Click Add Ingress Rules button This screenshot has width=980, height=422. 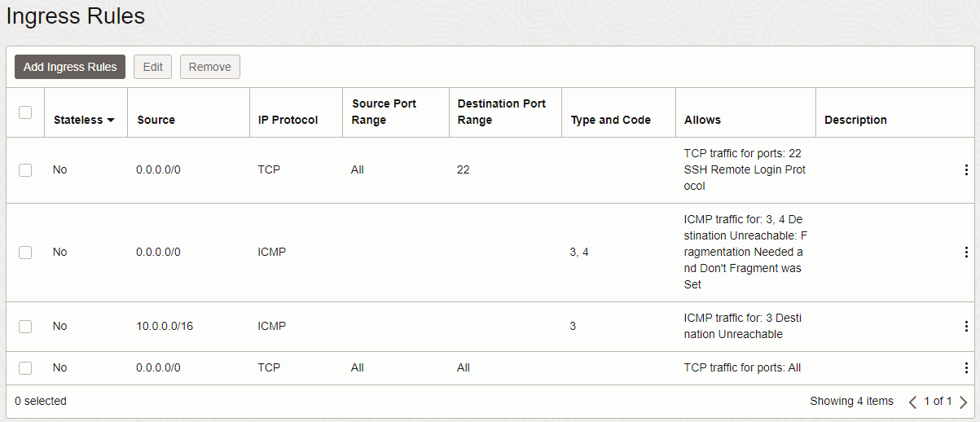pyautogui.click(x=70, y=67)
